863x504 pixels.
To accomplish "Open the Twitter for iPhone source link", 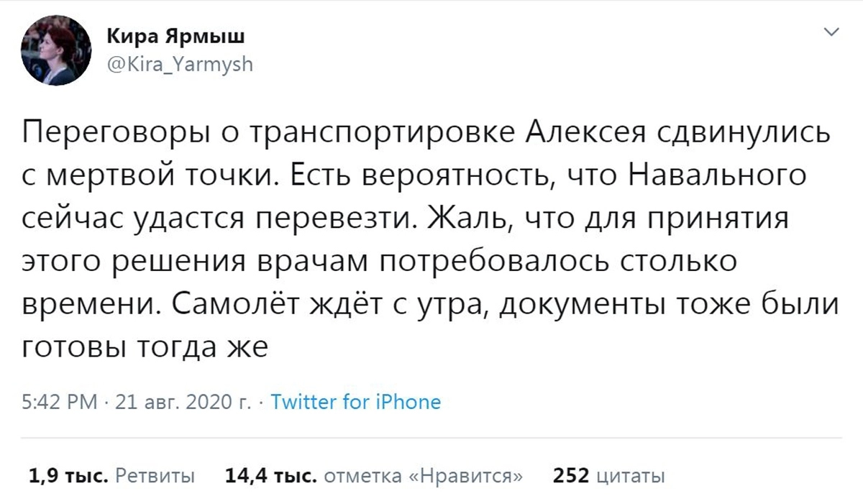I will [x=355, y=401].
